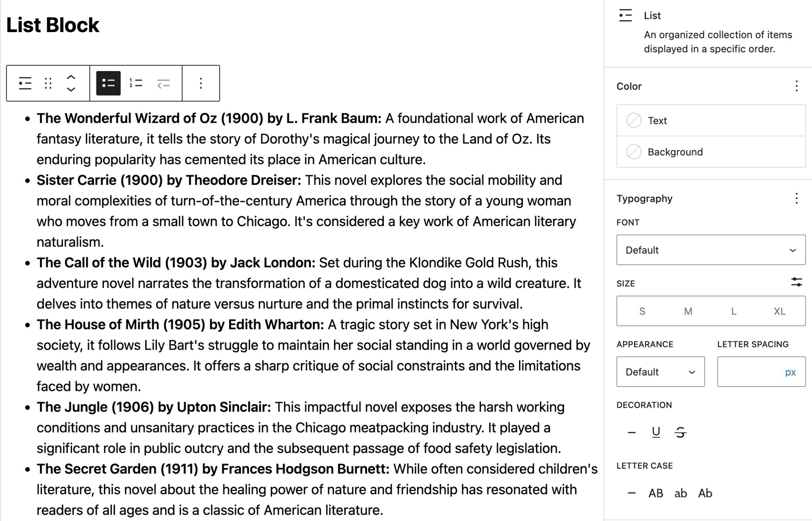
Task: Apply strikethrough decoration
Action: point(681,432)
